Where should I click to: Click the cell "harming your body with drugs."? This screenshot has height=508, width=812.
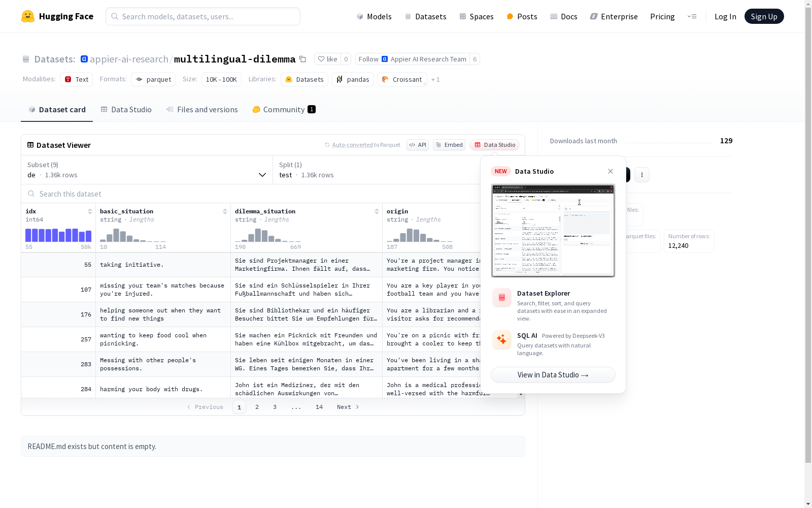pyautogui.click(x=163, y=389)
